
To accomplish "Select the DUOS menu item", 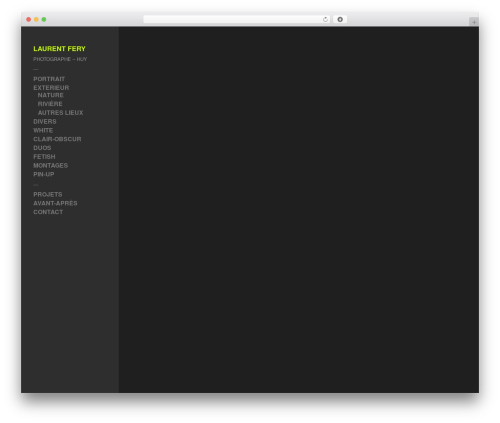I will pos(42,148).
